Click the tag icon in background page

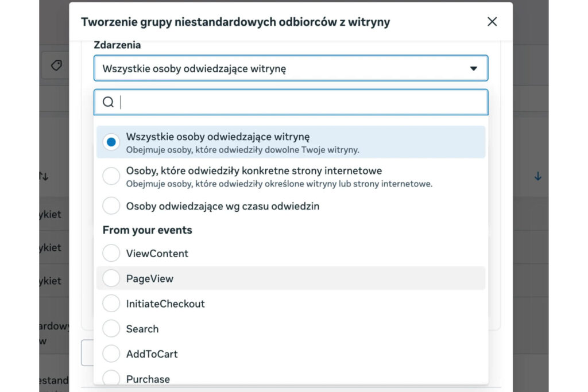[57, 65]
